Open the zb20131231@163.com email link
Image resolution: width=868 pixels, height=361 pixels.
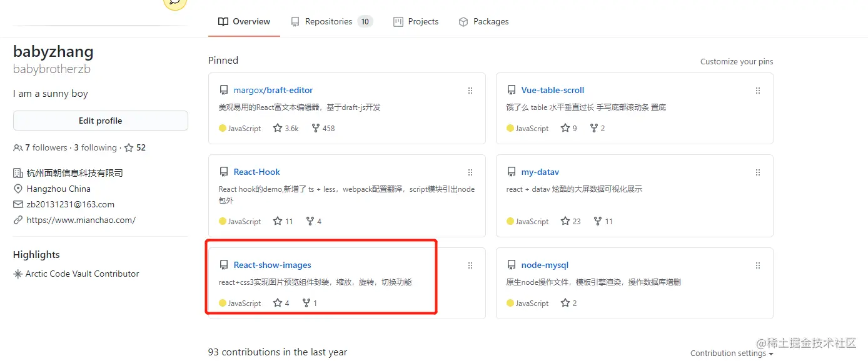71,204
